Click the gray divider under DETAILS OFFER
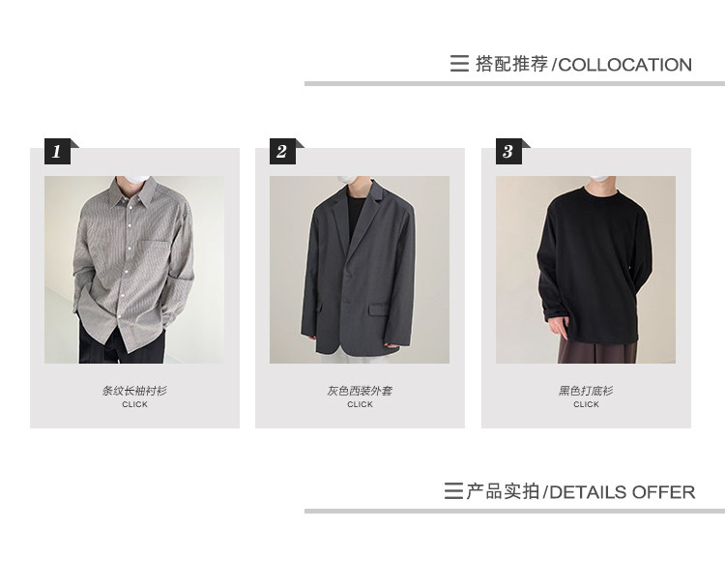The height and width of the screenshot is (588, 725). coord(514,512)
